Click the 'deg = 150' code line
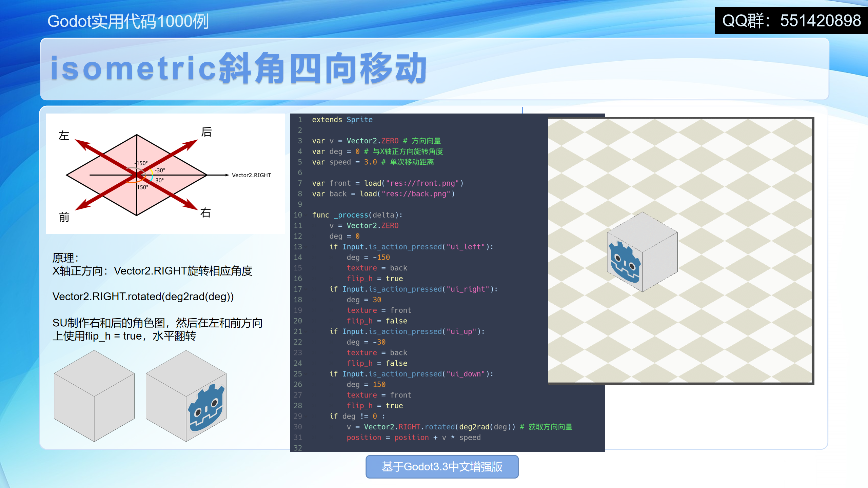This screenshot has width=868, height=488. click(x=366, y=384)
